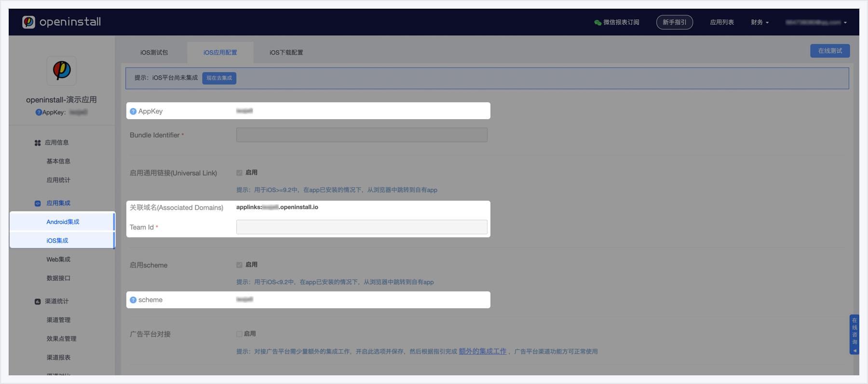The width and height of the screenshot is (868, 384).
Task: Click the 新手指引 button
Action: point(674,22)
